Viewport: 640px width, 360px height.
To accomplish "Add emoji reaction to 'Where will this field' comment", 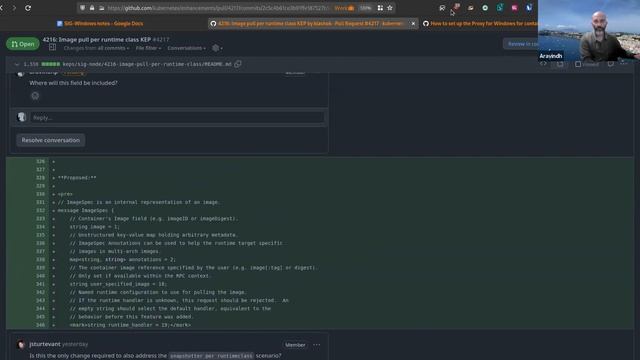I will click(35, 96).
